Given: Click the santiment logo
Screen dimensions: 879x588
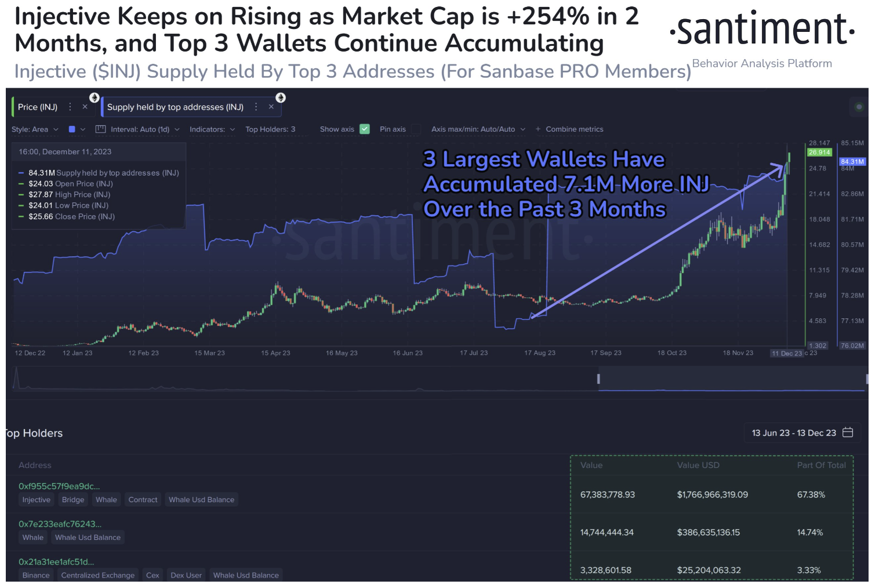Looking at the screenshot, I should click(x=762, y=29).
